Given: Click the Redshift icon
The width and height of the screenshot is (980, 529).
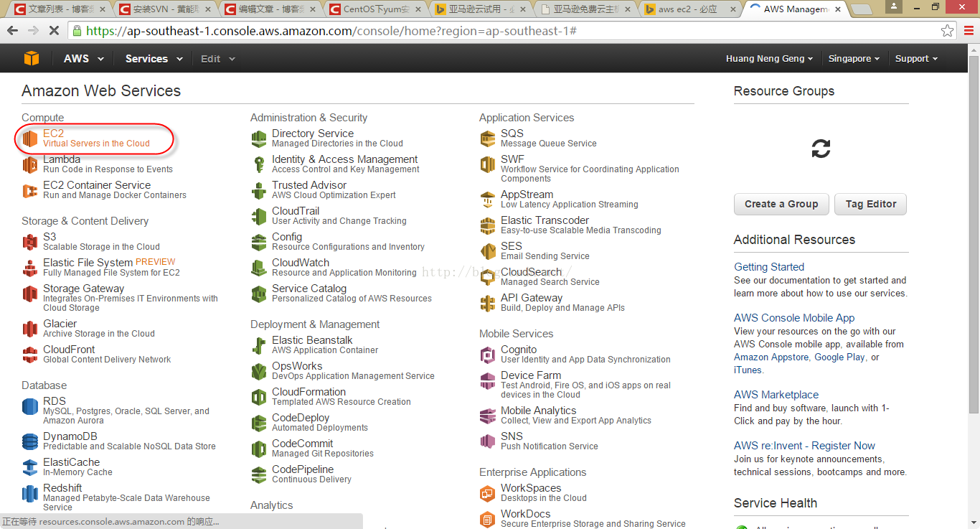Looking at the screenshot, I should tap(29, 493).
